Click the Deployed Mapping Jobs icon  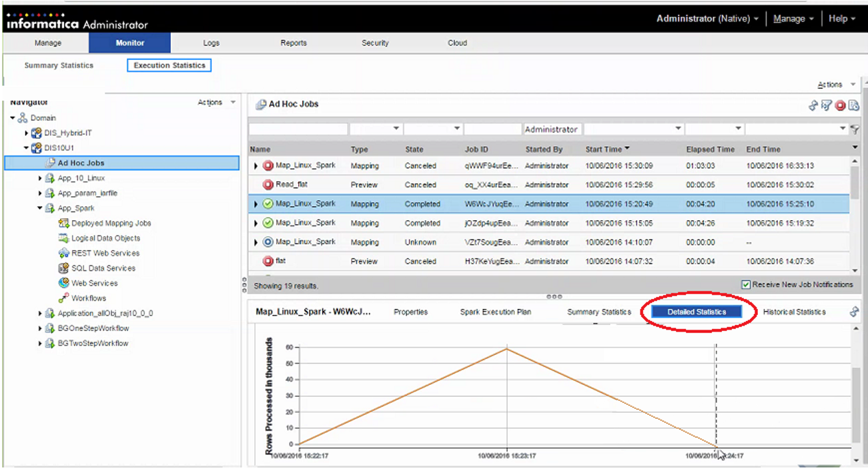coord(64,223)
